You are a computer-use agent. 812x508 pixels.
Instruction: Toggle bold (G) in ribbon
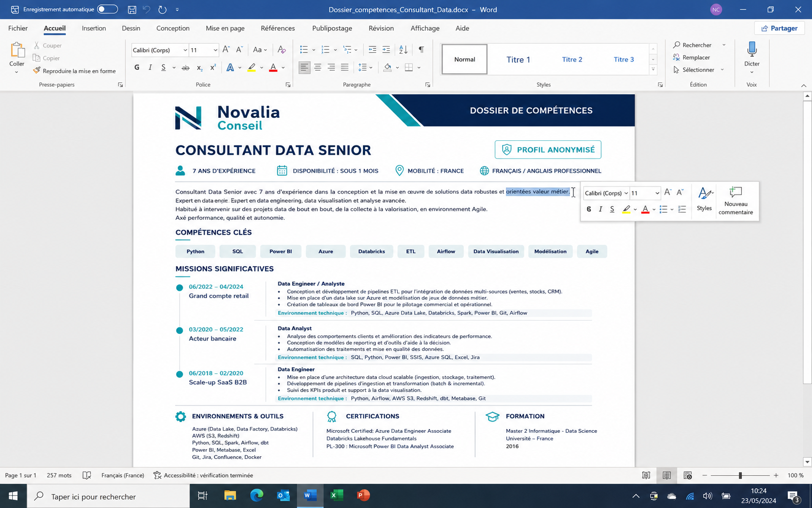(x=137, y=67)
